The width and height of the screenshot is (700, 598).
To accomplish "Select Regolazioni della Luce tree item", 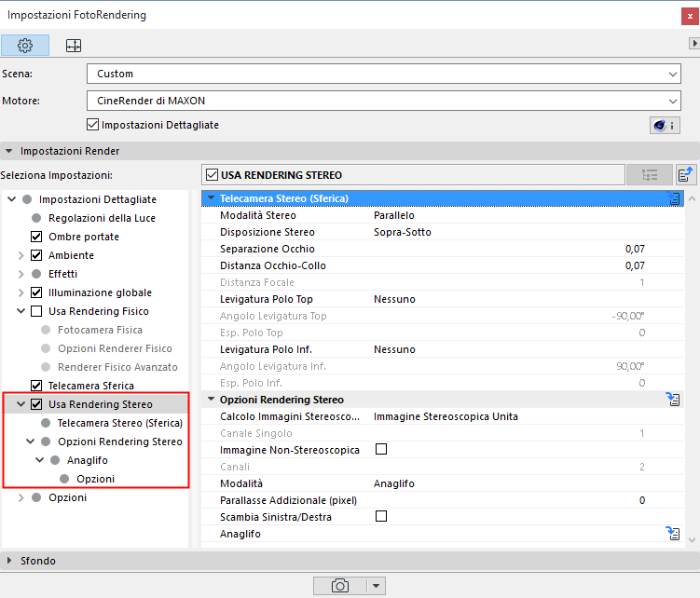I will 102,218.
